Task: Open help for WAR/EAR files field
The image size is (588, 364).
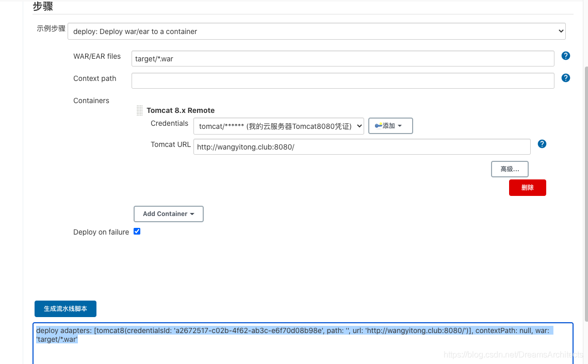Action: [x=565, y=56]
